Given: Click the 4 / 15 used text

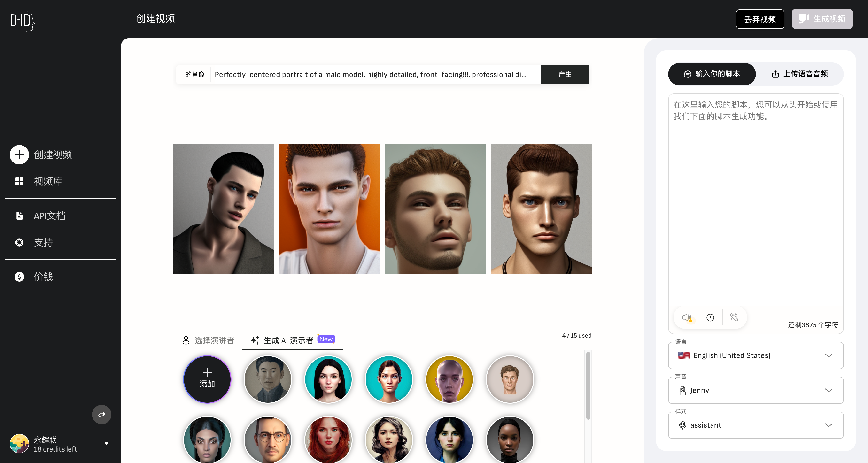Looking at the screenshot, I should 577,335.
